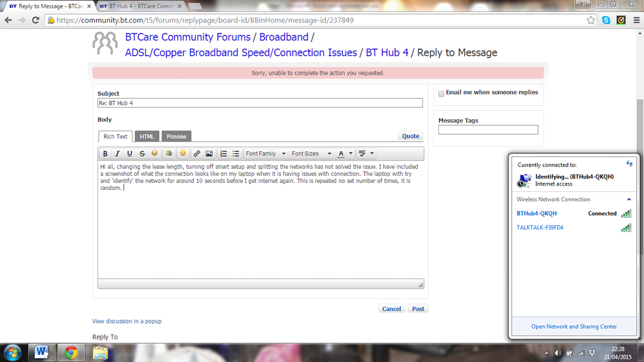Open the Font Sizes dropdown
Screen dimensions: 644x362
tap(311, 153)
